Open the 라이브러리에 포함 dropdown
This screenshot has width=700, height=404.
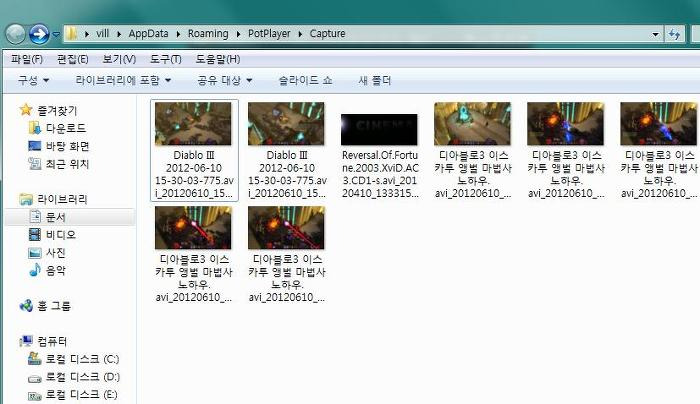click(x=123, y=80)
